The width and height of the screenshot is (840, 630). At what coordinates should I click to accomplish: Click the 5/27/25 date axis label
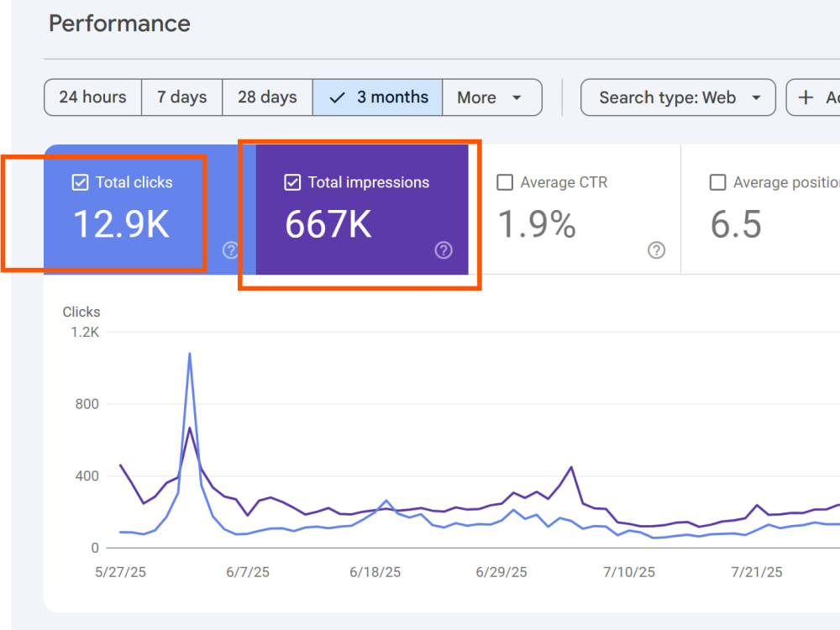(x=120, y=572)
